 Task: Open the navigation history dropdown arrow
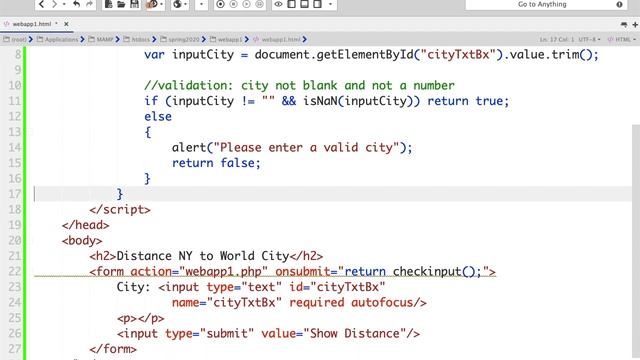pyautogui.click(x=64, y=4)
